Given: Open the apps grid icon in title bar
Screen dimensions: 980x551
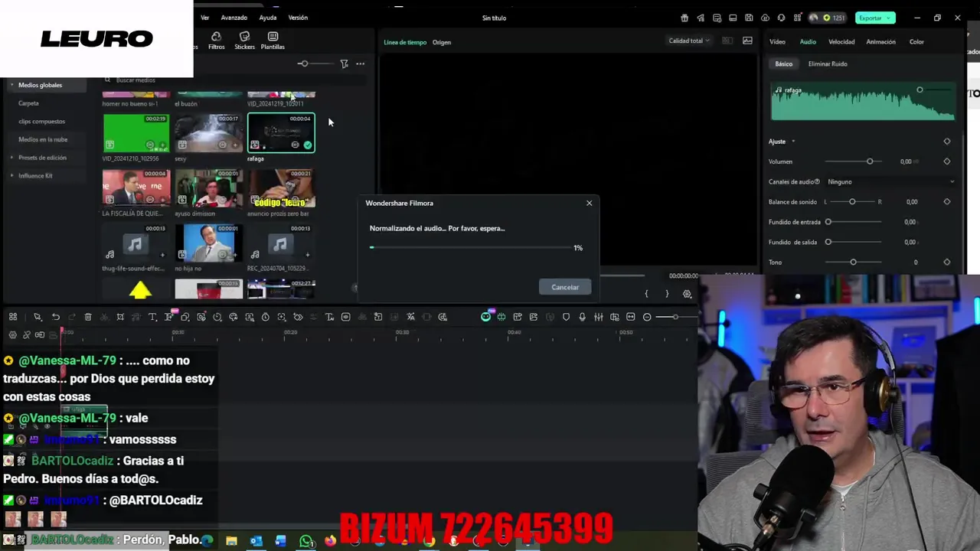Looking at the screenshot, I should pyautogui.click(x=797, y=18).
